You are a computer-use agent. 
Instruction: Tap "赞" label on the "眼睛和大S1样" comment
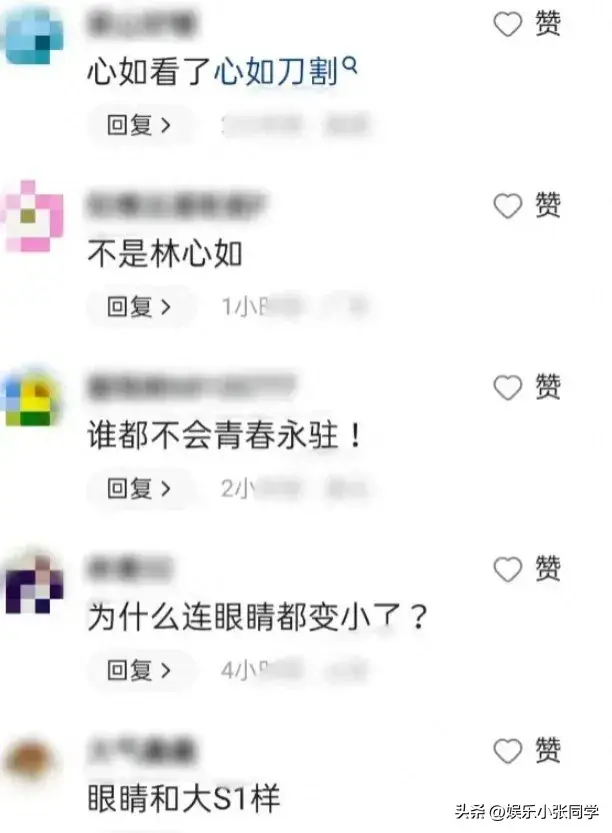(x=548, y=751)
